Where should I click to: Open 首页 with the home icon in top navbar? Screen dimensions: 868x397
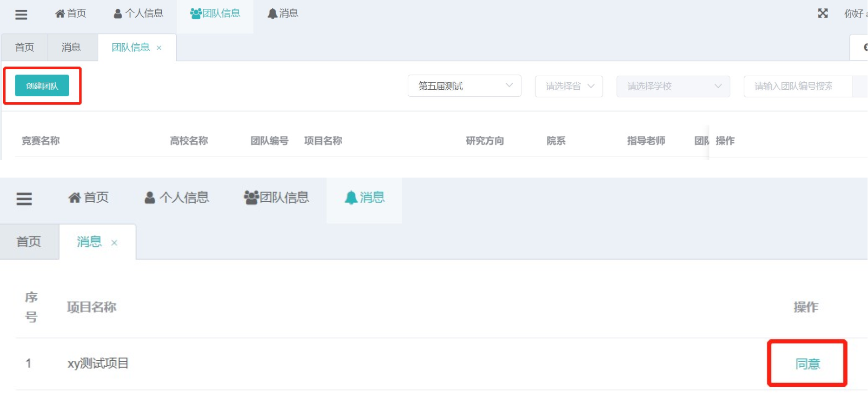[71, 13]
